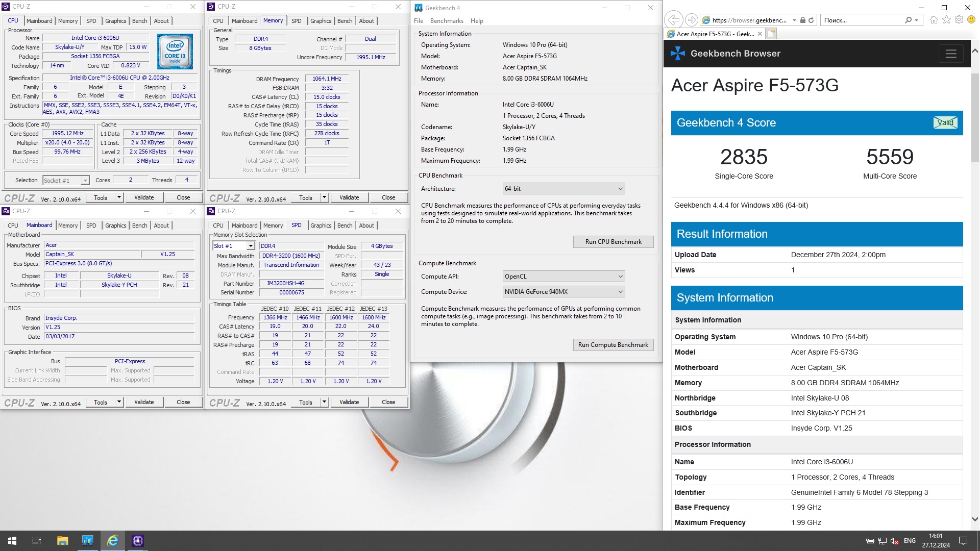
Task: Open the Architecture 64-bit dropdown
Action: click(x=563, y=189)
